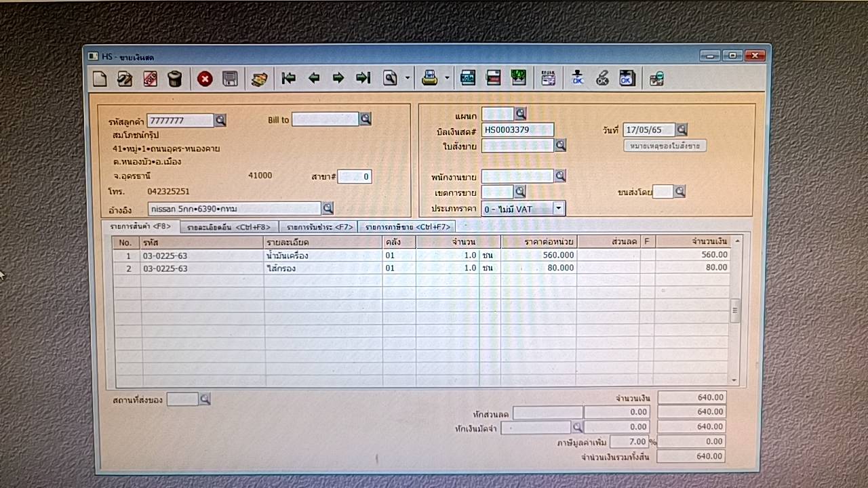868x488 pixels.
Task: Open the ขนส่งโดย lookup magnifier
Action: [x=679, y=192]
